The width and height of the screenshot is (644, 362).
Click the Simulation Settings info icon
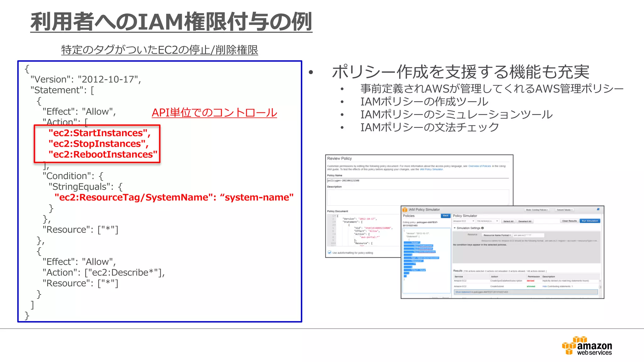click(x=482, y=228)
